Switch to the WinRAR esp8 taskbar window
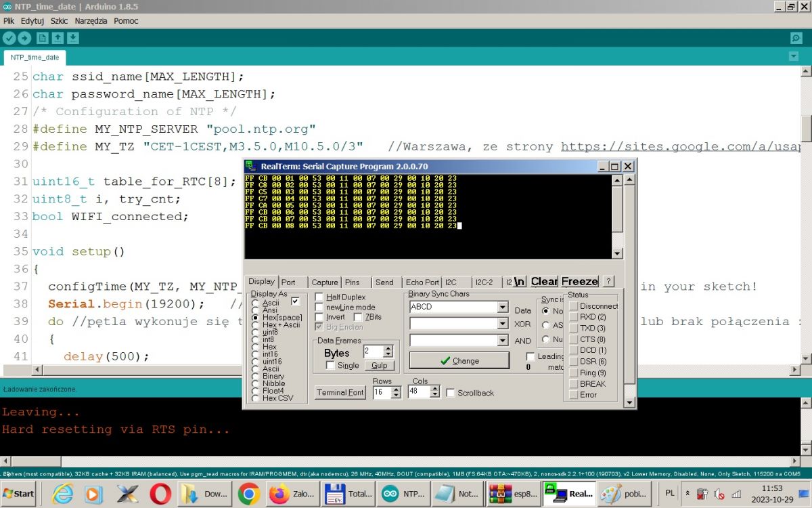This screenshot has width=812, height=508. [x=513, y=494]
